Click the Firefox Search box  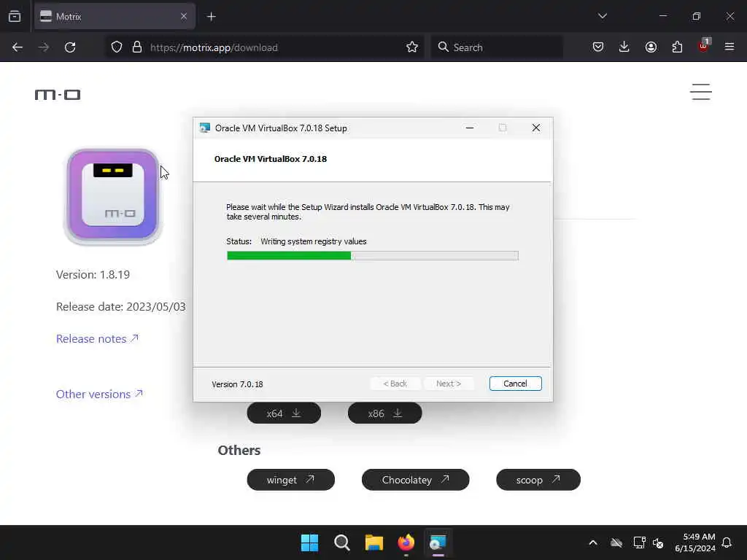(x=497, y=47)
